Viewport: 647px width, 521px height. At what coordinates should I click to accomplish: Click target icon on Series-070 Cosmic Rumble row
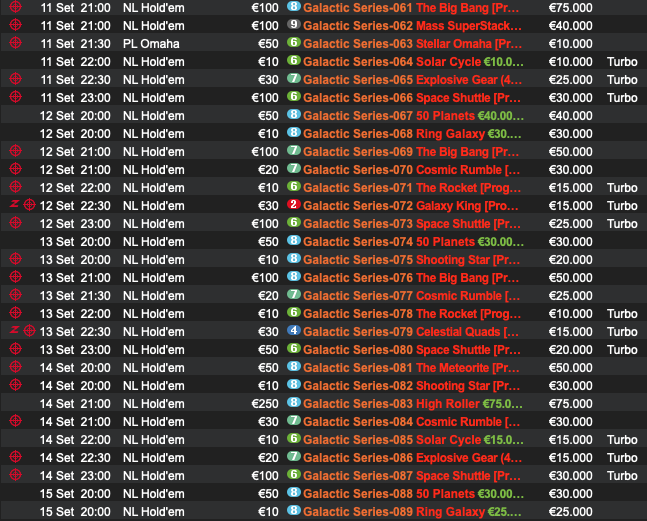pos(15,169)
